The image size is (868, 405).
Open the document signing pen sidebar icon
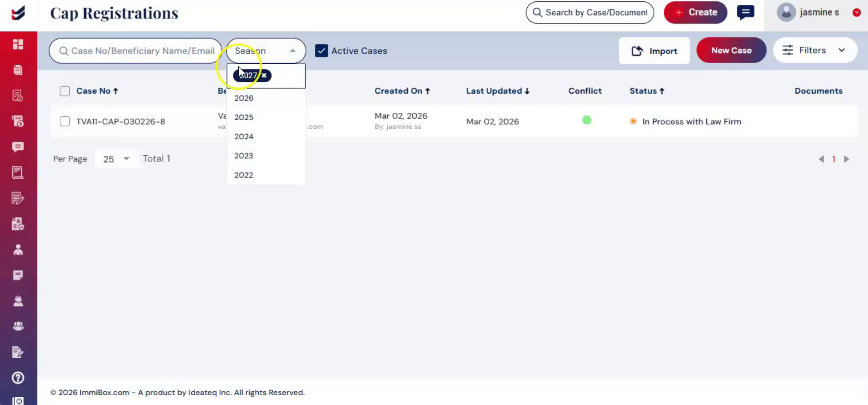[x=18, y=352]
